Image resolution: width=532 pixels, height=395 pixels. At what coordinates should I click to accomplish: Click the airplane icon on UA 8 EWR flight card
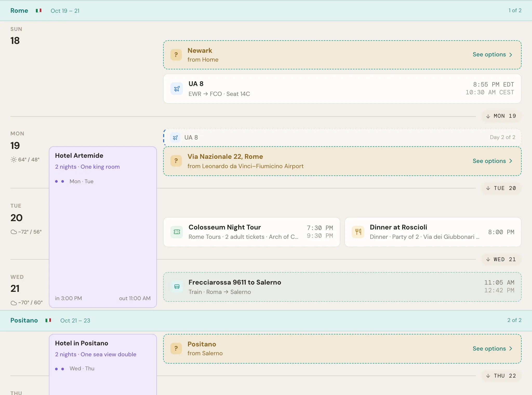point(177,89)
